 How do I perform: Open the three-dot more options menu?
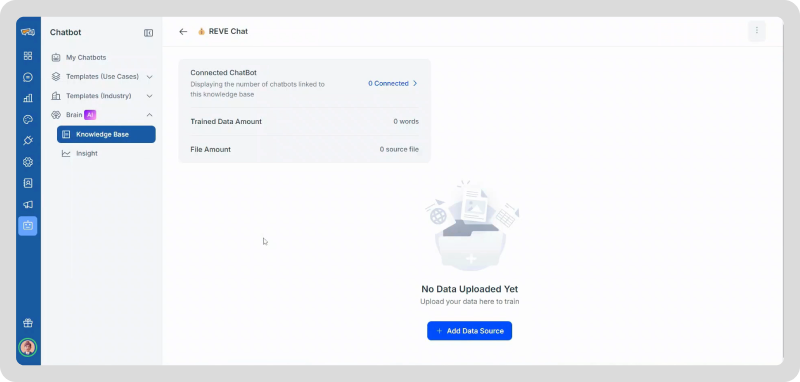click(757, 31)
